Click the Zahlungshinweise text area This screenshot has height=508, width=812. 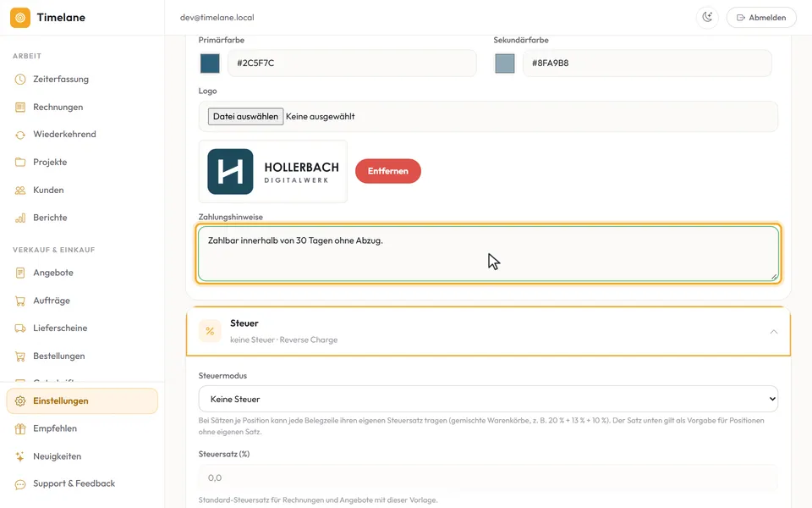click(x=488, y=254)
